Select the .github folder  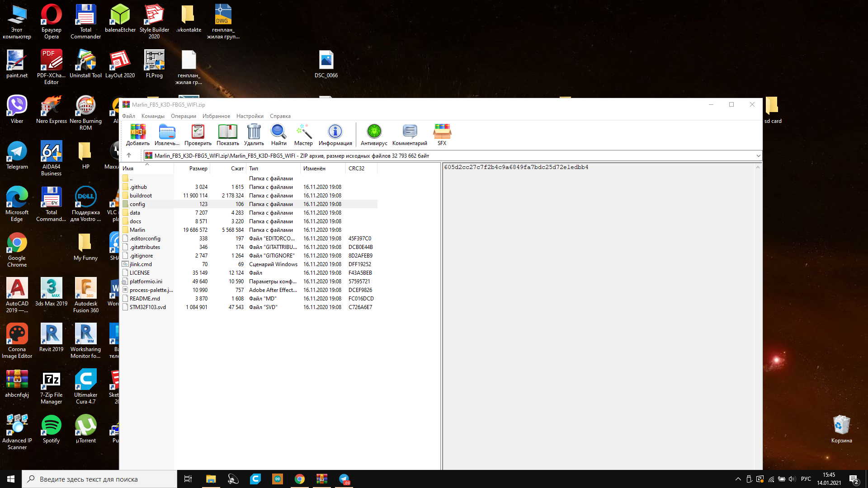click(x=249, y=187)
